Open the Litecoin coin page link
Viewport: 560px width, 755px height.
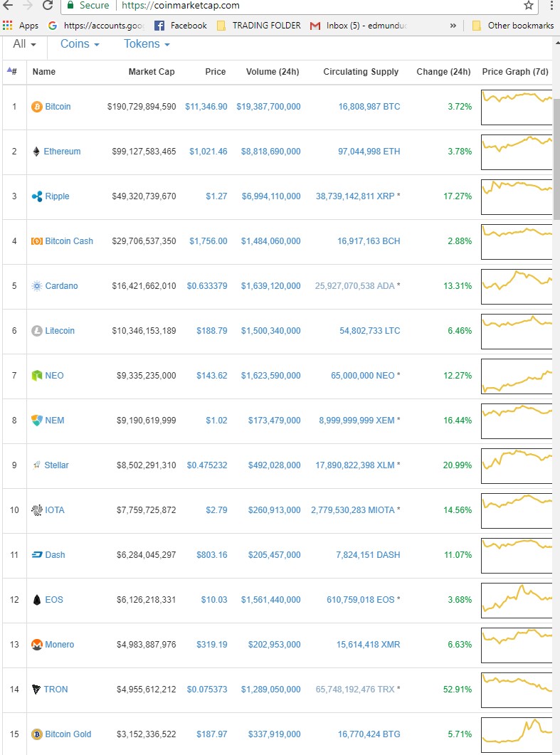(x=60, y=331)
